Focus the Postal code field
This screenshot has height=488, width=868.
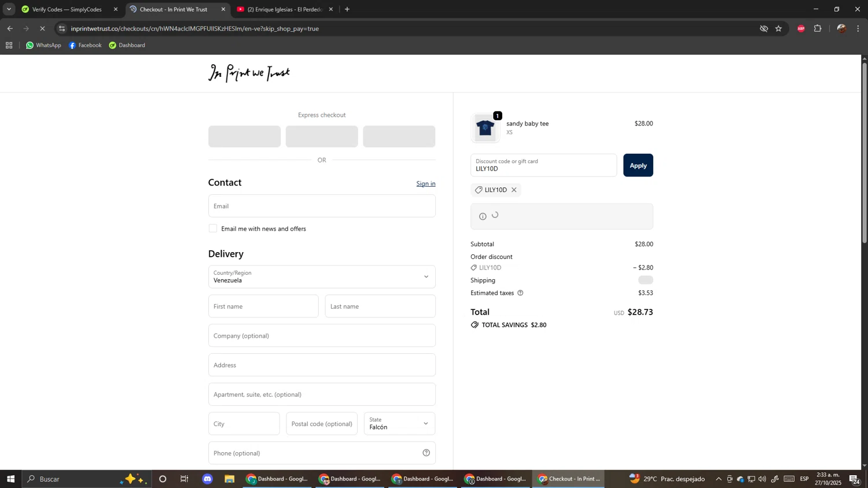click(x=322, y=423)
